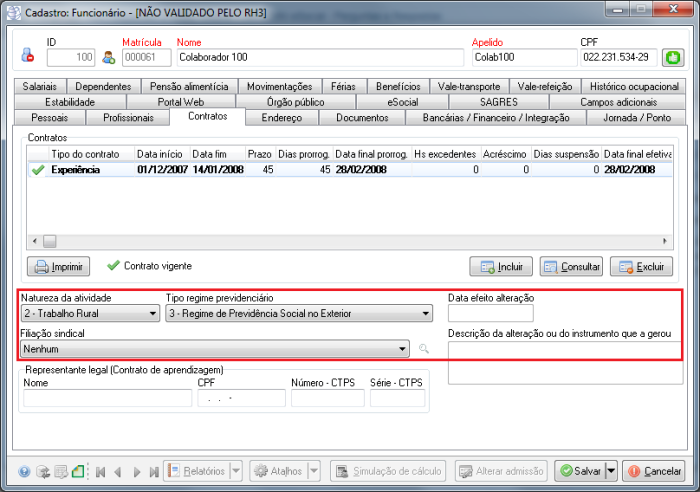Screen dimensions: 700x492
Task: Open the Salvar button dropdown arrow
Action: [x=611, y=471]
